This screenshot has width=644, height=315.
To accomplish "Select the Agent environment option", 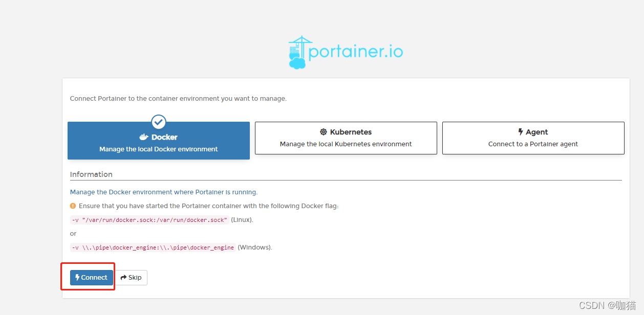I will 533,138.
